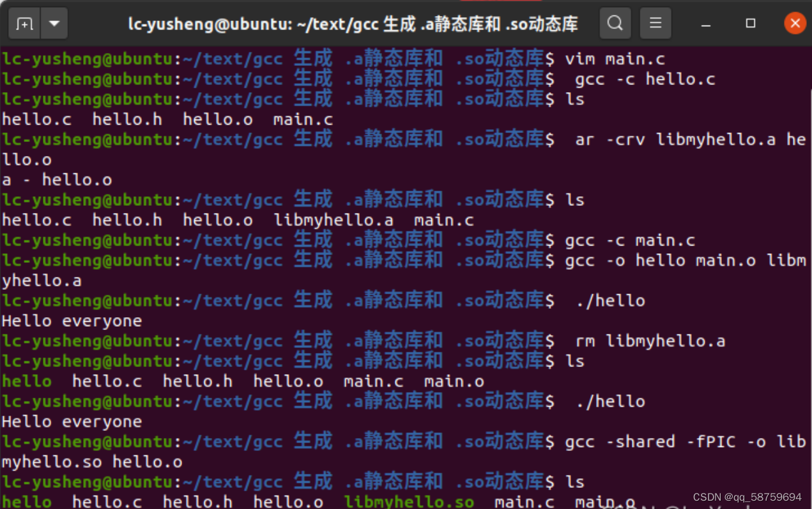The image size is (812, 509).
Task: Click the CSDN watermark text
Action: click(x=746, y=497)
